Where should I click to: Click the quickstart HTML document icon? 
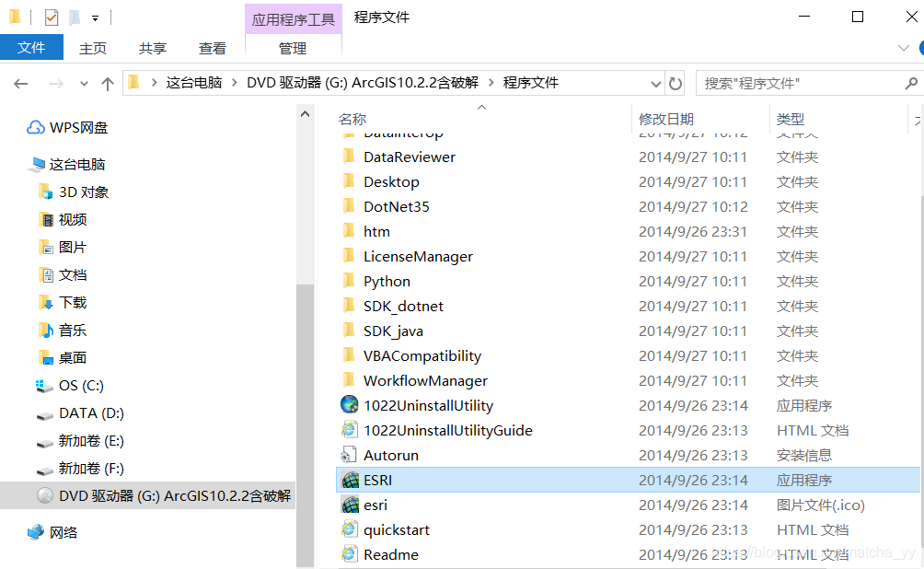pos(350,528)
